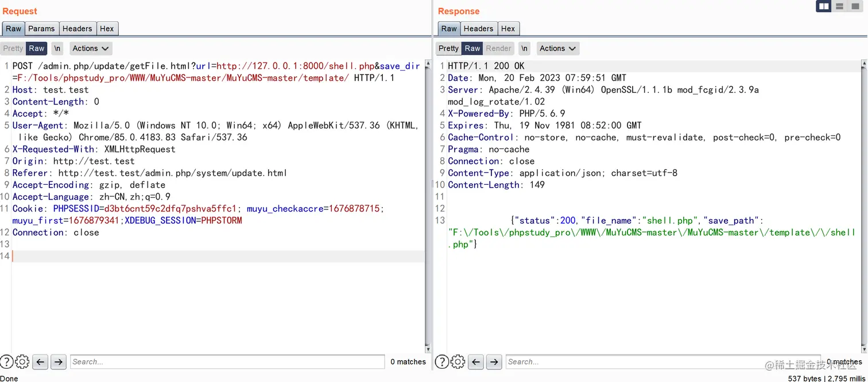The height and width of the screenshot is (382, 868).
Task: Click Request 0 matches counter
Action: point(408,361)
